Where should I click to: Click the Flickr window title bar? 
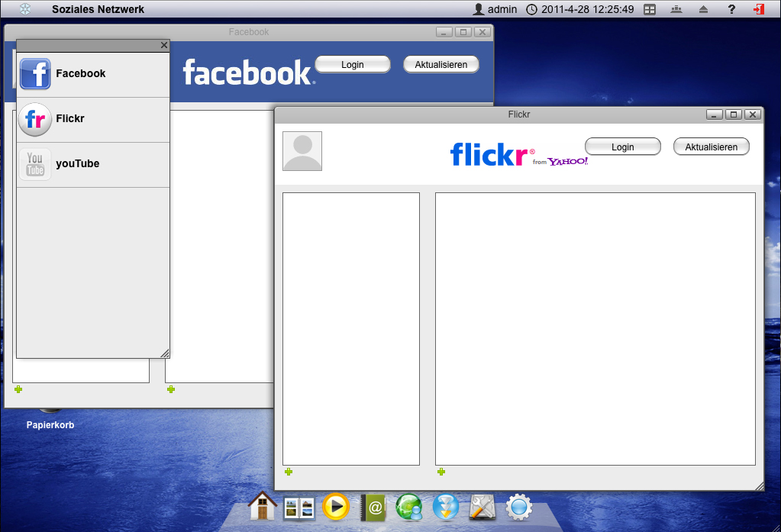click(519, 114)
